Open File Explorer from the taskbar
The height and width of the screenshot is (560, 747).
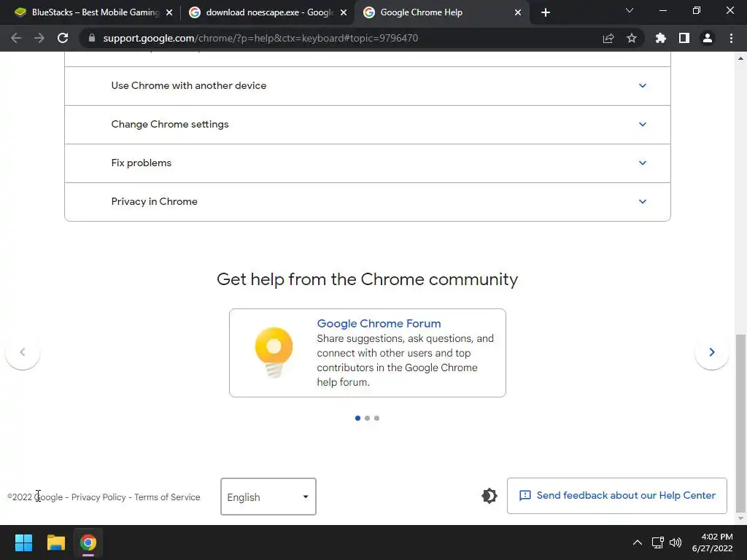coord(55,542)
